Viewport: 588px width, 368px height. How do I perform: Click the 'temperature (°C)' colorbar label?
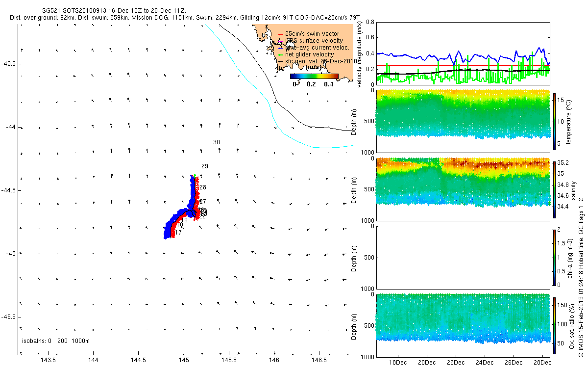[x=569, y=121]
